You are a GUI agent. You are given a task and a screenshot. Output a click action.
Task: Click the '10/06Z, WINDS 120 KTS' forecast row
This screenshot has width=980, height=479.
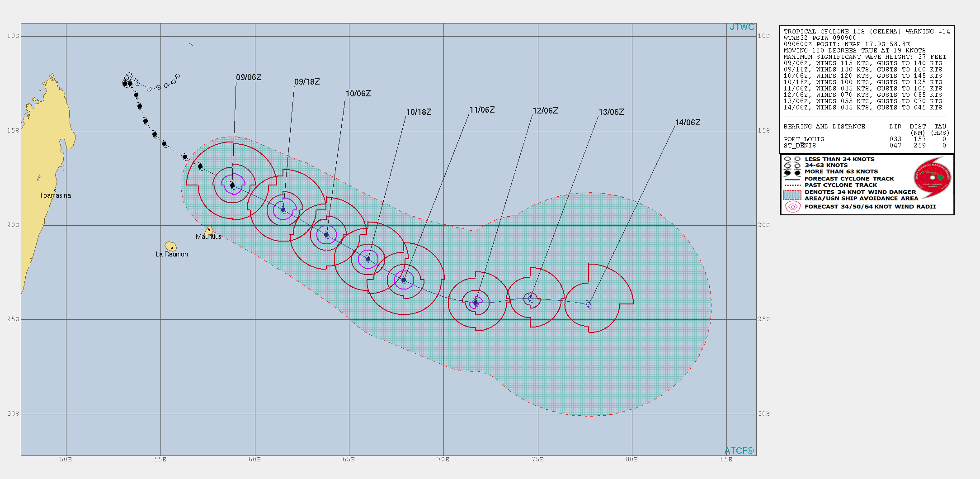pyautogui.click(x=863, y=76)
